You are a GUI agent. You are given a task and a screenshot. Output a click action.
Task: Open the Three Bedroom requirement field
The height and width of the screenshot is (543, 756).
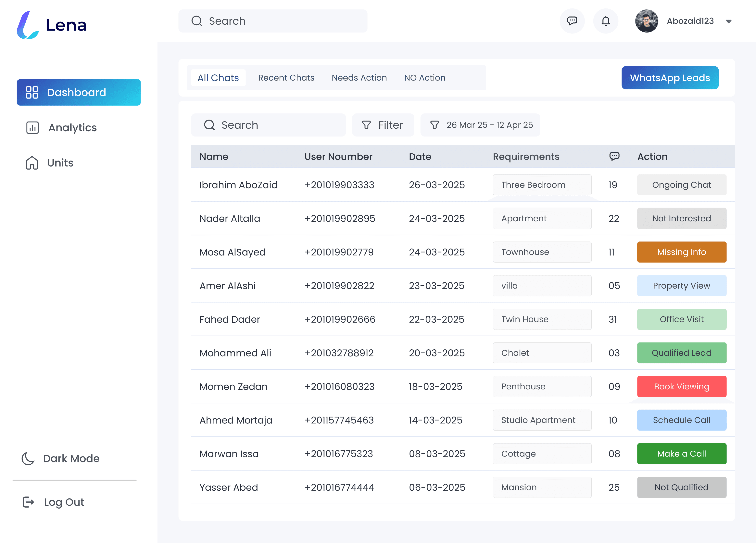[542, 185]
